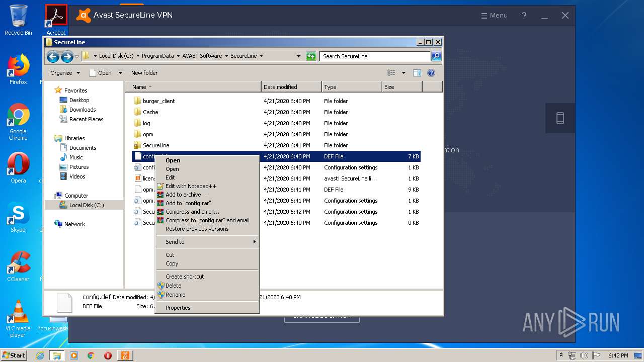Open Avast SecureLine help question mark
Screen dimensions: 644x362
pos(524,16)
